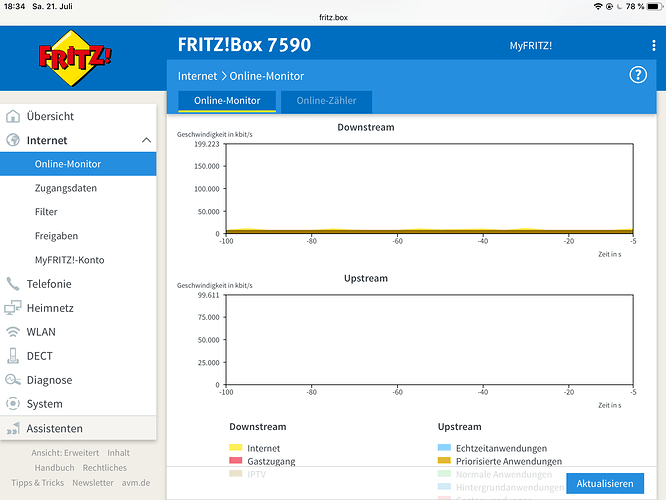Click the Downstream max value 199.223
The height and width of the screenshot is (500, 666).
coord(207,144)
